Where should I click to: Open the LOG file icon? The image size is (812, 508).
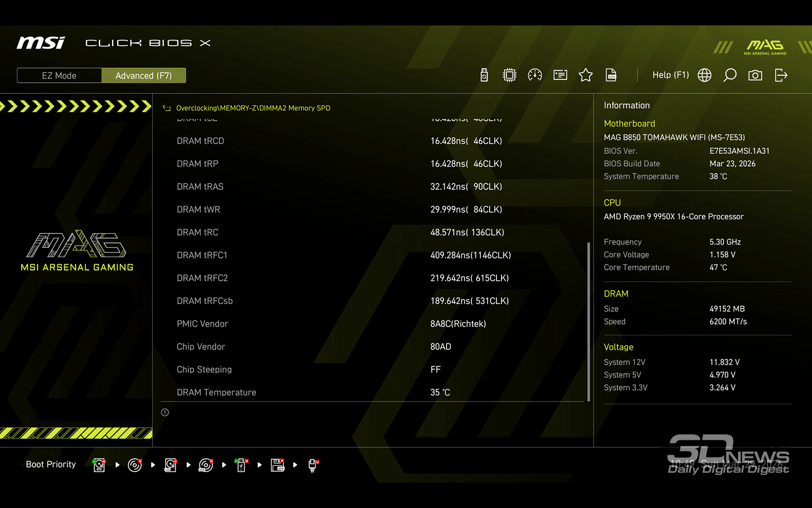click(611, 75)
